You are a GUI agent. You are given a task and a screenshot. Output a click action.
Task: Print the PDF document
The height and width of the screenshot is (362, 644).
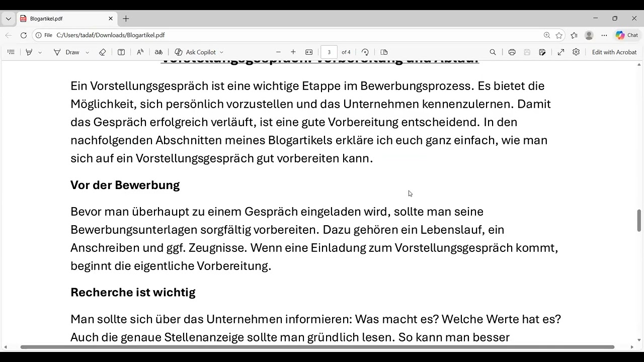tap(512, 52)
